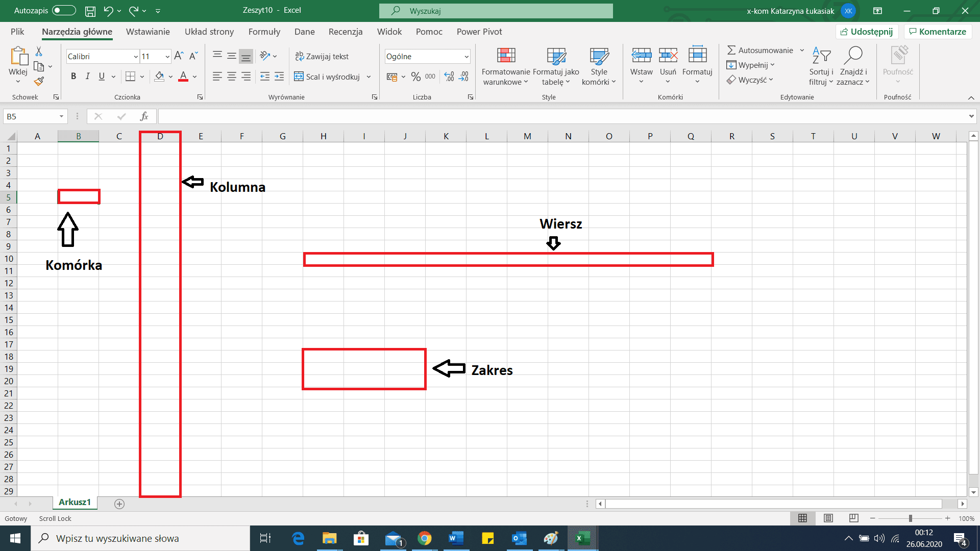Open the Formuły ribbon tab
The height and width of the screenshot is (551, 980).
[264, 32]
